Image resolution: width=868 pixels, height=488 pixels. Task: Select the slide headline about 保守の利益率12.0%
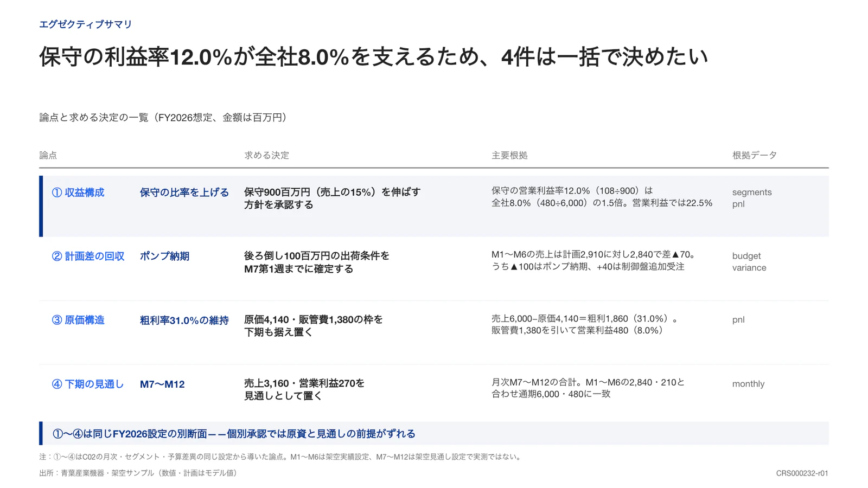tap(373, 57)
